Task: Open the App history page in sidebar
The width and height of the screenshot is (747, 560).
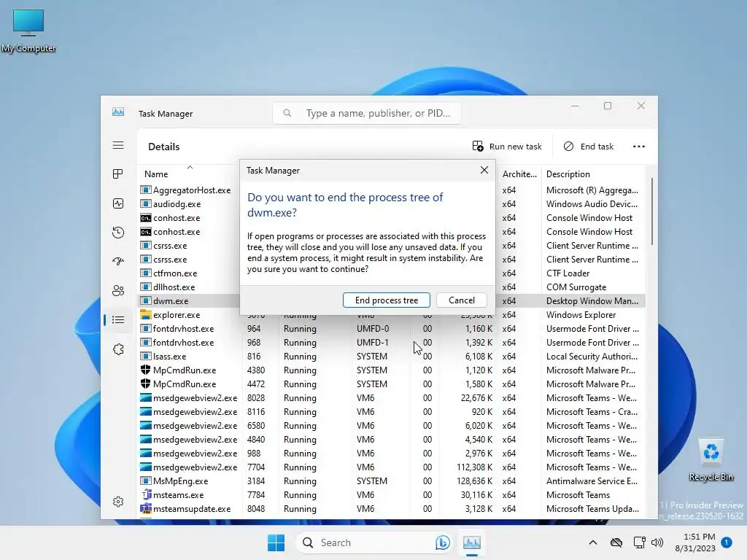Action: [x=118, y=233]
